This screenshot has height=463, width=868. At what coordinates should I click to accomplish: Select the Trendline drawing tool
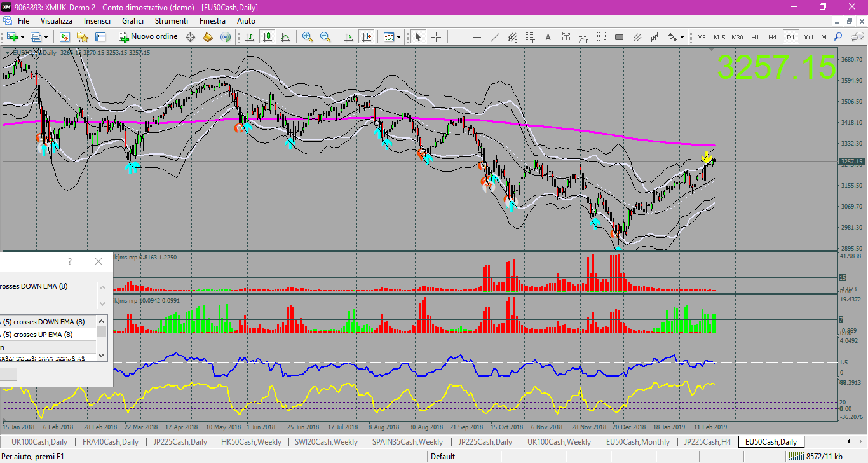coord(495,37)
